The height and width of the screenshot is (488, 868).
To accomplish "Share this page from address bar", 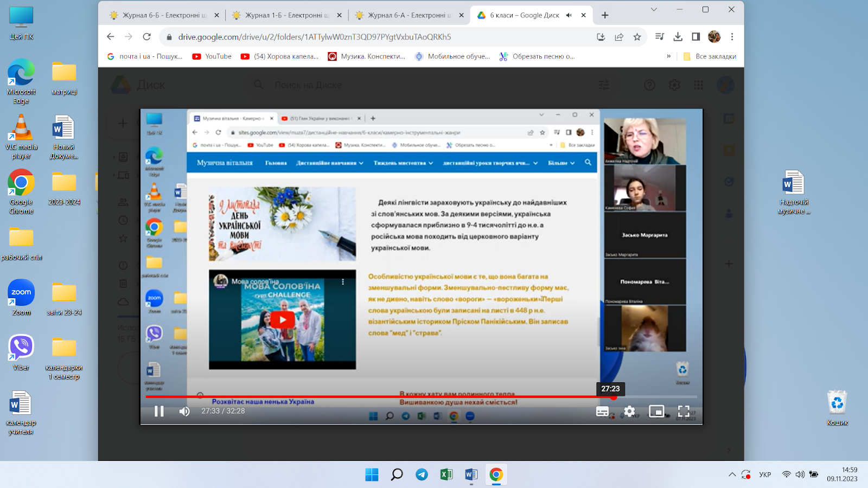I will pos(619,37).
